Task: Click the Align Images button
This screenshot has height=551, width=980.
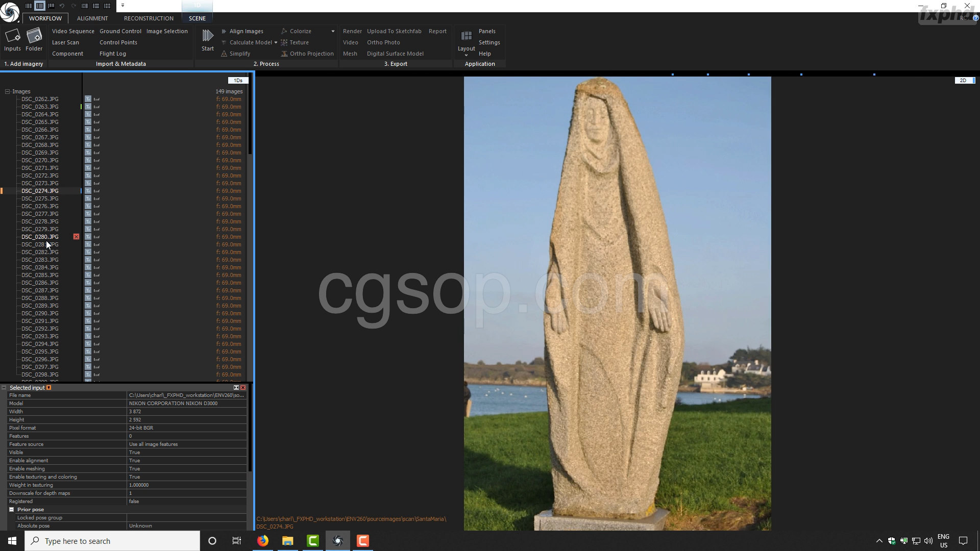Action: tap(246, 31)
